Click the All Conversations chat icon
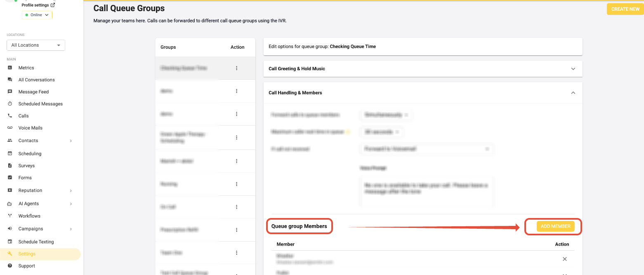Viewport: 644px width, 275px height. point(10,80)
